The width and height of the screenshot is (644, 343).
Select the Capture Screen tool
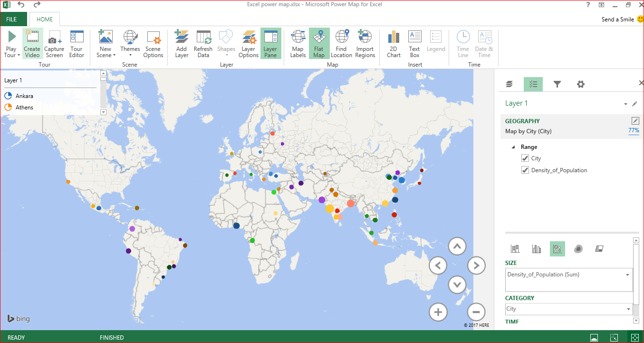[x=54, y=44]
